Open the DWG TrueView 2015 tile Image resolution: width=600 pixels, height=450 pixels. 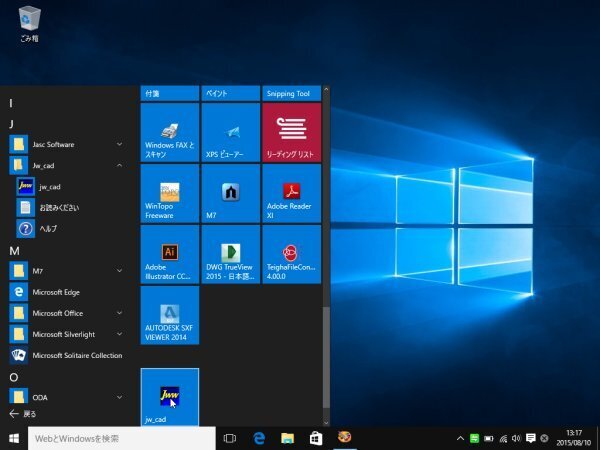coord(231,254)
